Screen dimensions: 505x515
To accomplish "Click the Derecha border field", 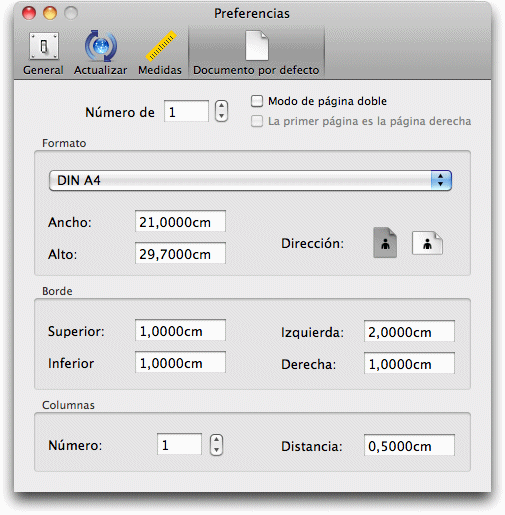I will pos(409,363).
